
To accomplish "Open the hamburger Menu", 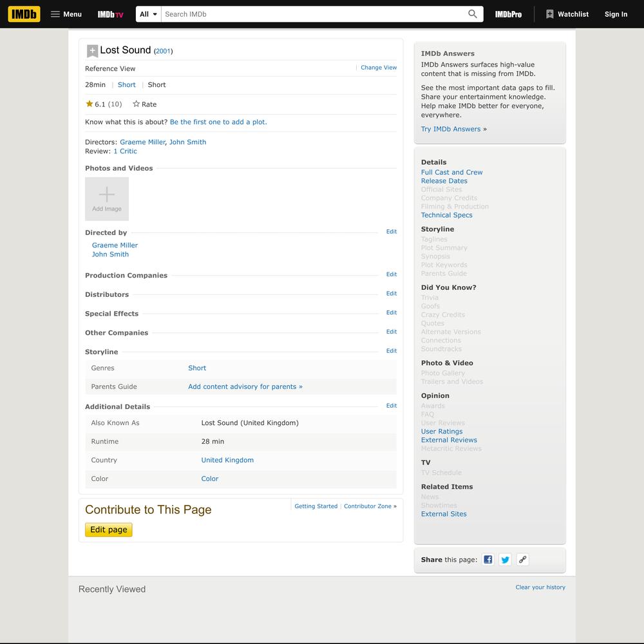I will coord(66,14).
